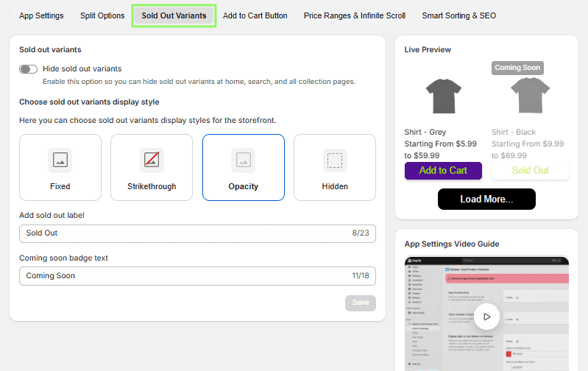Image resolution: width=588 pixels, height=371 pixels.
Task: Click the Sold Out preview button
Action: [x=531, y=171]
